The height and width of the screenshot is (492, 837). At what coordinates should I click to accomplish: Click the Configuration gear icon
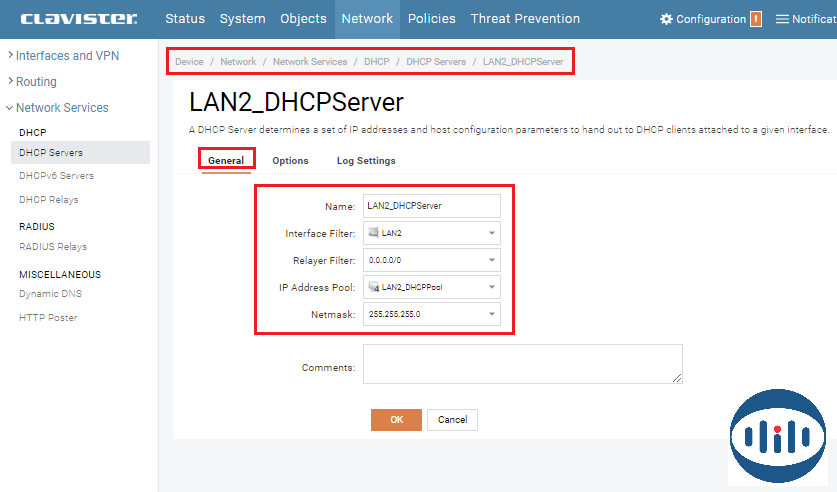point(667,19)
